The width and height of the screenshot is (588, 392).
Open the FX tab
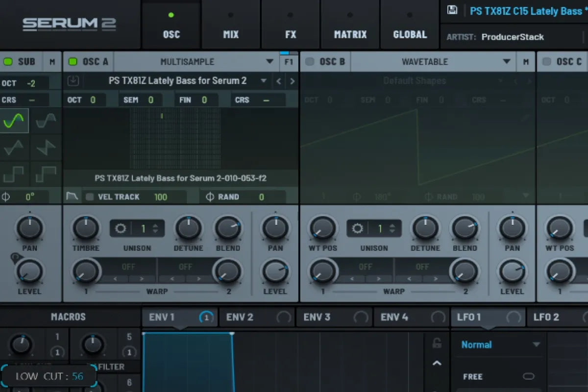pyautogui.click(x=291, y=25)
